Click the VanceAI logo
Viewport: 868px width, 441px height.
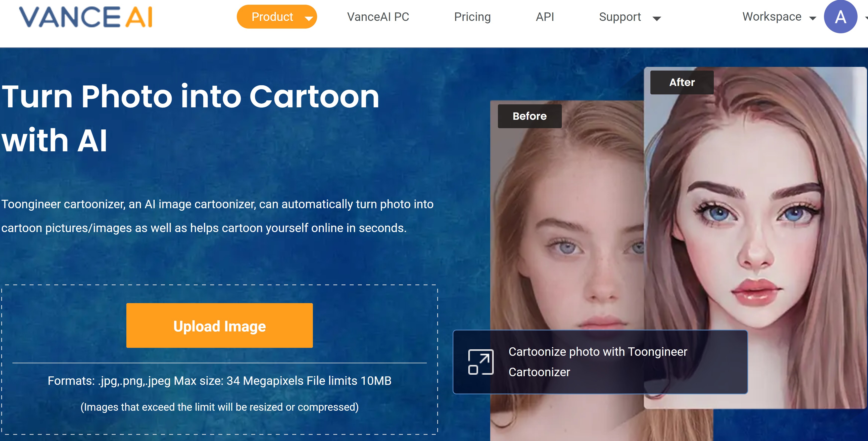[86, 17]
